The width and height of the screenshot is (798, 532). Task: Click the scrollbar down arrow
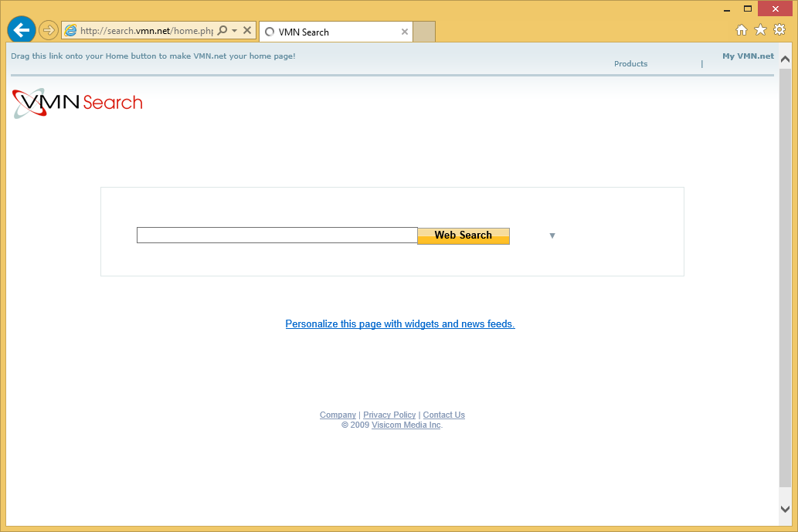[786, 509]
